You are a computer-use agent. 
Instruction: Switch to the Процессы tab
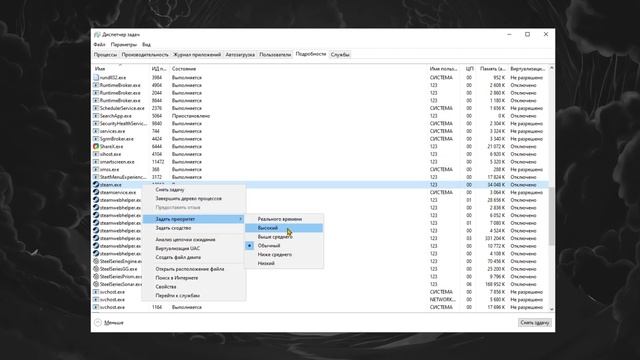click(105, 55)
